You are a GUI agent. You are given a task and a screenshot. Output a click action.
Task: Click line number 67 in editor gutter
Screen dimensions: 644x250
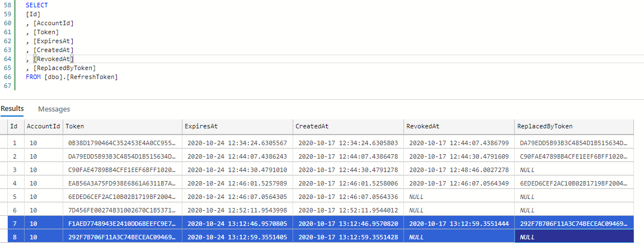[7, 86]
